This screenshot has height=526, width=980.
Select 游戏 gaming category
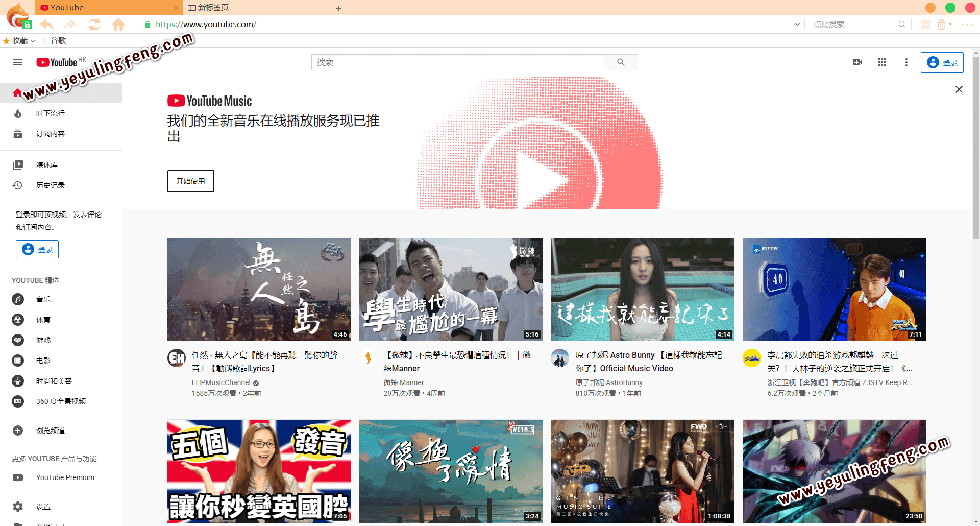[x=61, y=340]
